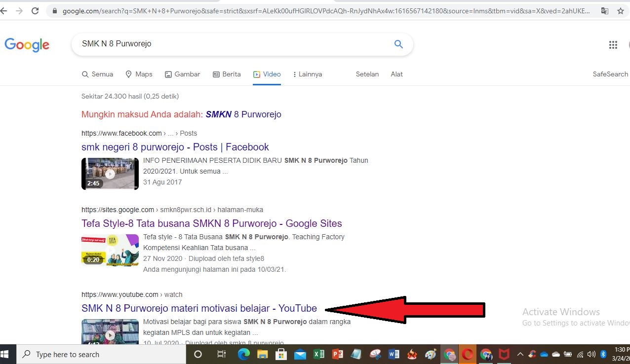This screenshot has height=364, width=630.
Task: Click inside the search query field
Action: pyautogui.click(x=197, y=44)
